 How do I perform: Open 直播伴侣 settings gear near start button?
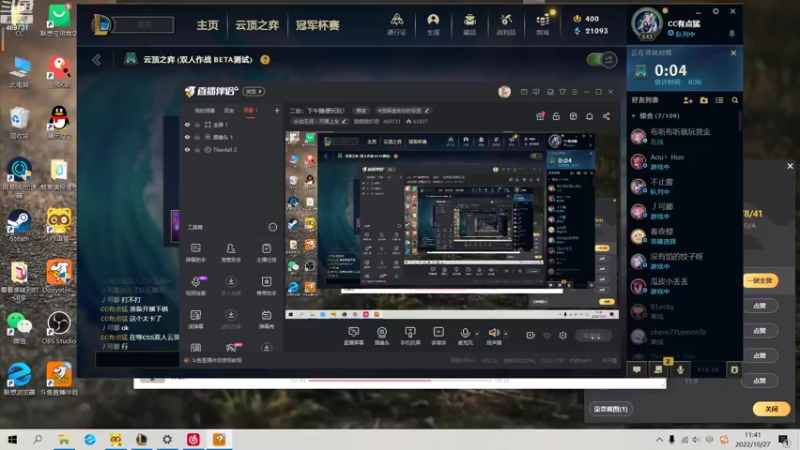click(x=563, y=335)
